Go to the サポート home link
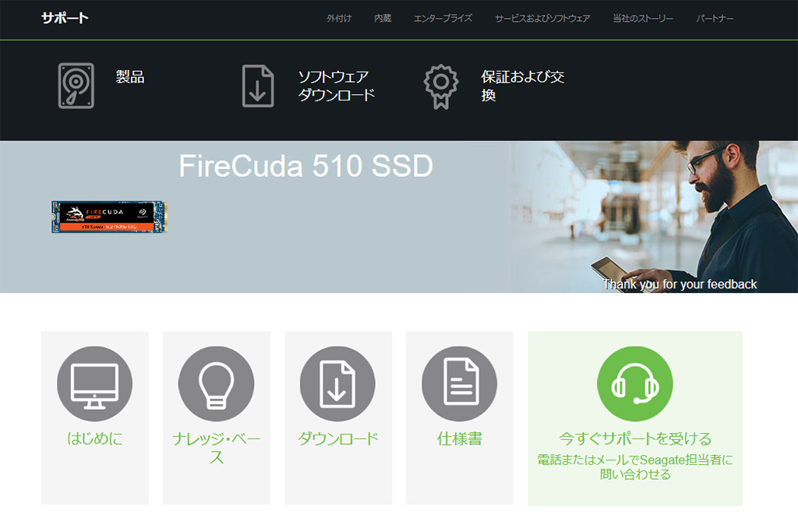 (65, 18)
